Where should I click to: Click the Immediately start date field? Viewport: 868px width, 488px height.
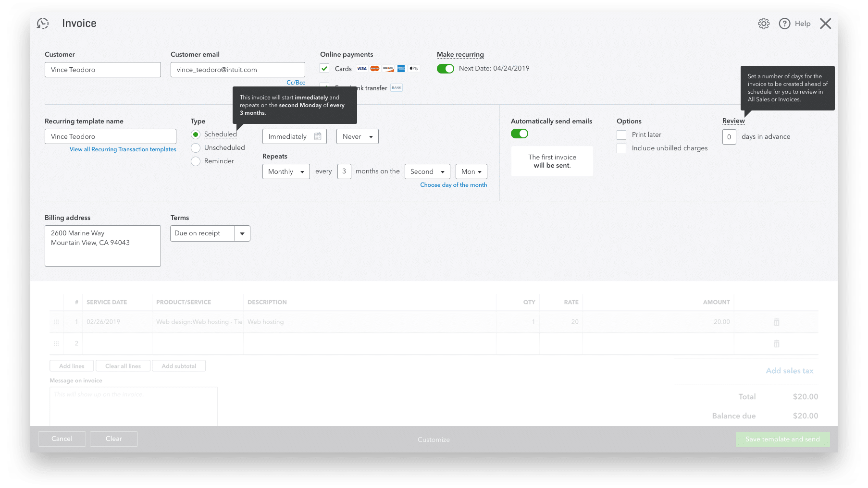coord(295,136)
